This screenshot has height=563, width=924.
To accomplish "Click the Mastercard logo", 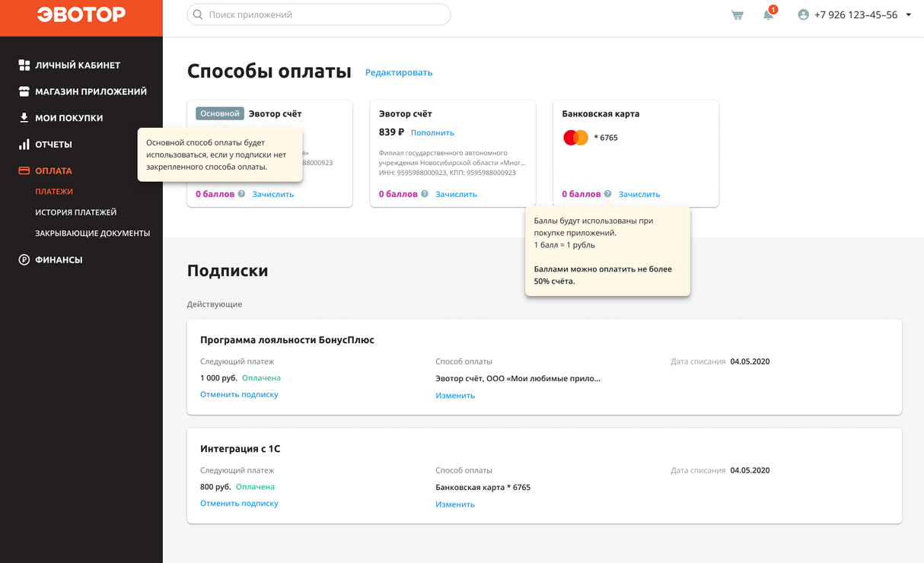I will coord(575,138).
